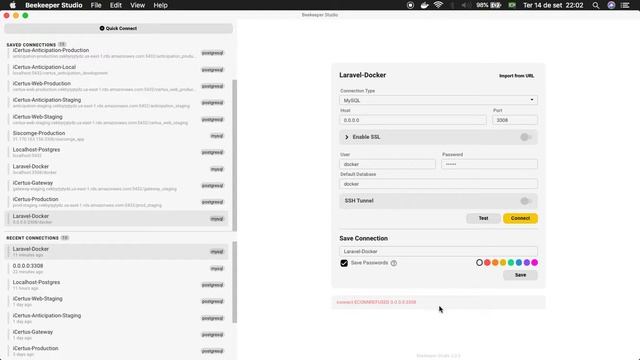Select saved connection iCertus-Anticipation-Local

(x=117, y=70)
